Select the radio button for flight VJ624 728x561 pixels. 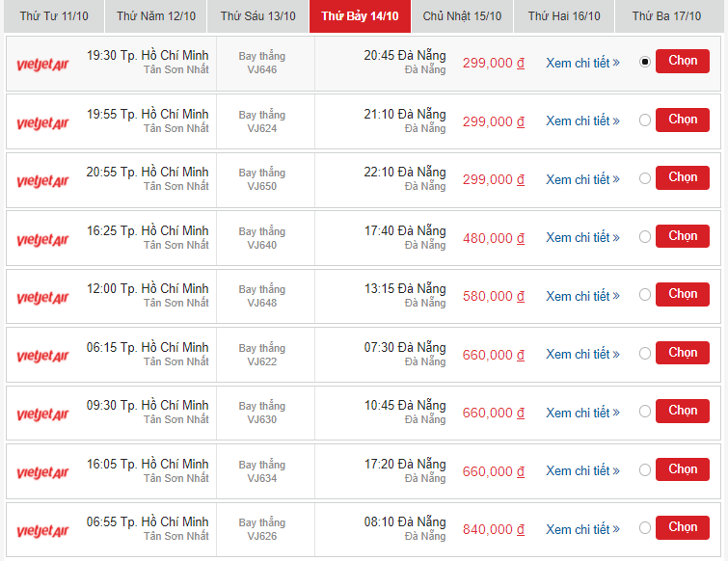(645, 120)
